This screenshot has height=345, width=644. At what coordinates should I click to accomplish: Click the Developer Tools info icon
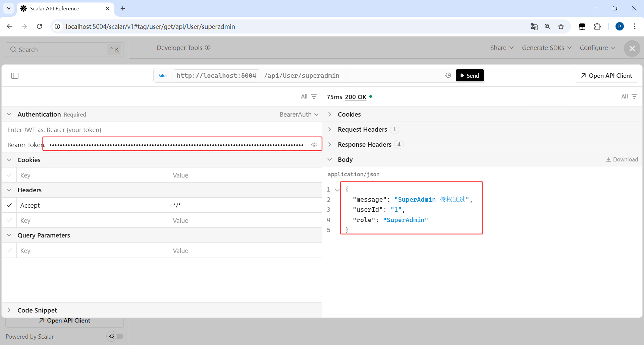[x=208, y=48]
